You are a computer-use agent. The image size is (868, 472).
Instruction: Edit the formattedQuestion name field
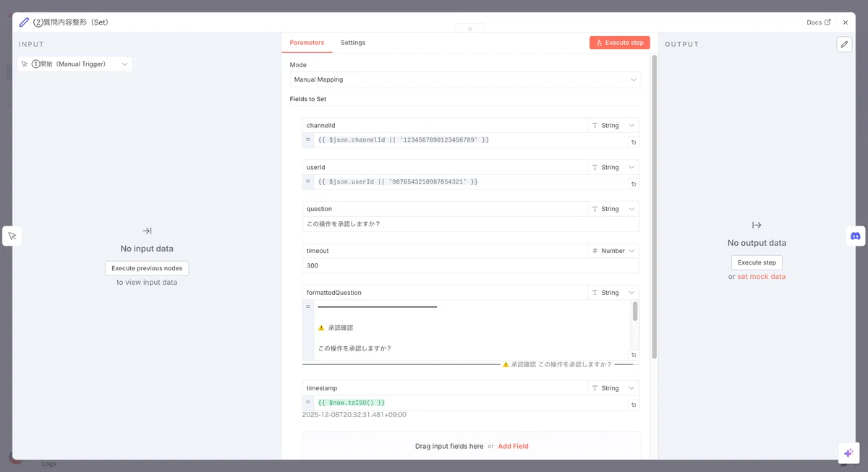[x=445, y=293]
